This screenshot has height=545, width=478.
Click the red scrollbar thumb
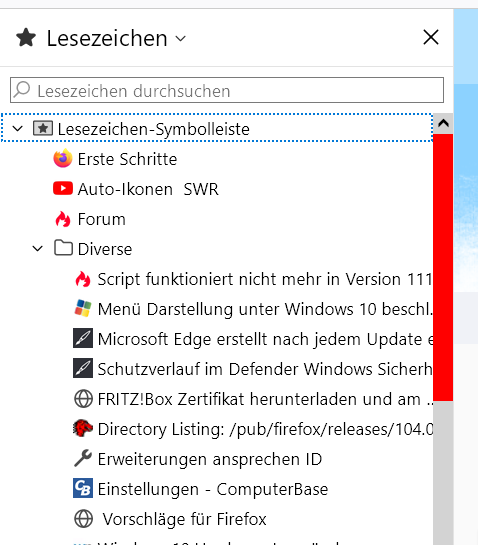[x=443, y=268]
